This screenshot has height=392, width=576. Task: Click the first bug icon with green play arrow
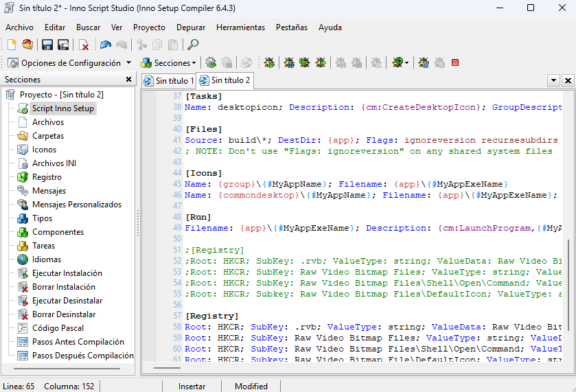(x=269, y=62)
